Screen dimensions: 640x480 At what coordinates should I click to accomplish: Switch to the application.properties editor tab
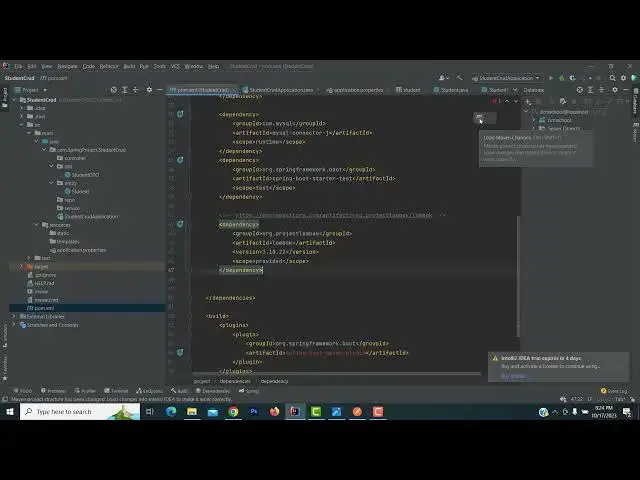coord(357,90)
